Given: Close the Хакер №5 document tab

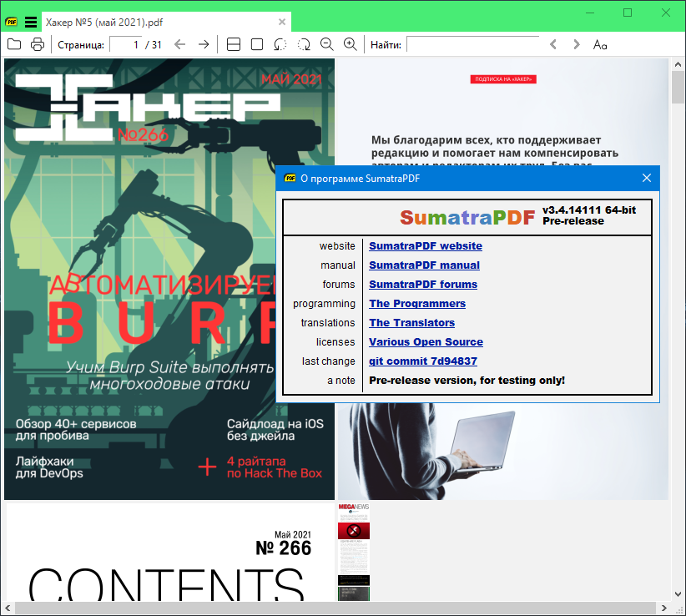Looking at the screenshot, I should (x=284, y=23).
